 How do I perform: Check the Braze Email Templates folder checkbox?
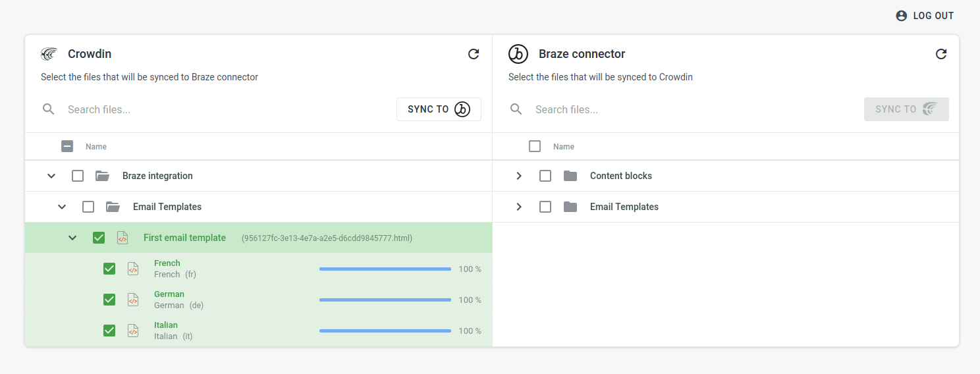(545, 207)
